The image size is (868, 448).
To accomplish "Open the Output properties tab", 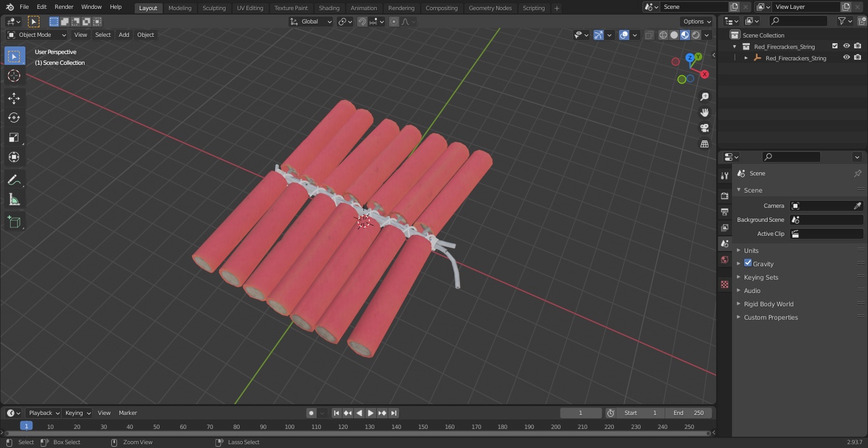I will [x=724, y=212].
